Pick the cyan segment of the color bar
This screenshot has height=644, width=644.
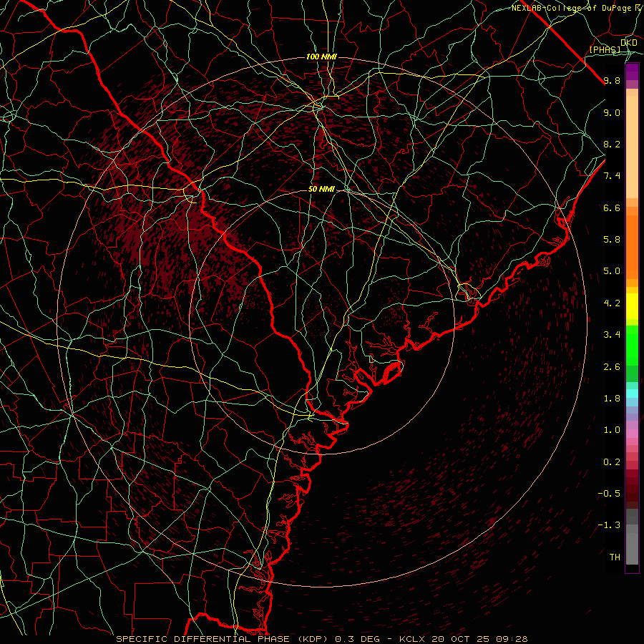tap(632, 394)
